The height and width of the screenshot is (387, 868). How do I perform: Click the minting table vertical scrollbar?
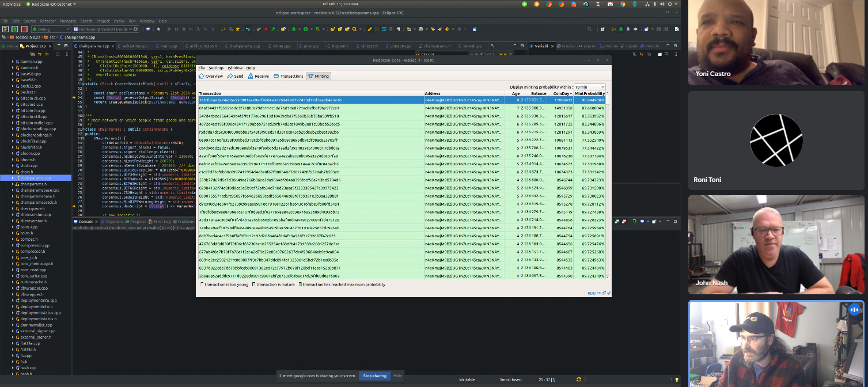[x=608, y=184]
